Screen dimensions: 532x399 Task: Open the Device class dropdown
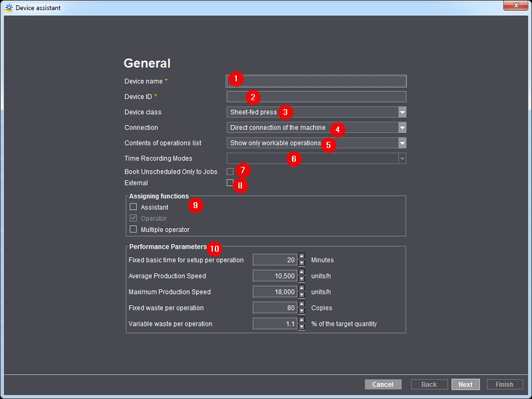point(401,112)
